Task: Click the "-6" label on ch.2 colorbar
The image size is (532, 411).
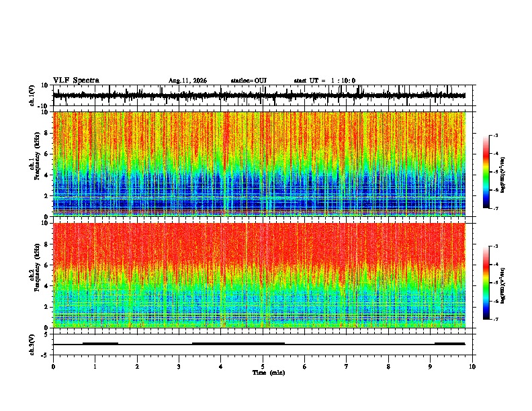Action: [x=495, y=301]
